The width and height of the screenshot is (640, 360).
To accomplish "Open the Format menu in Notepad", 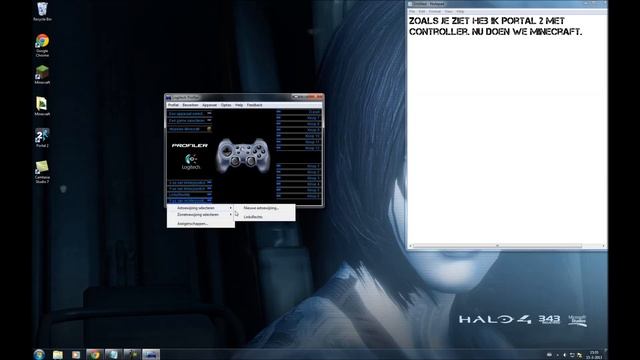I will click(x=435, y=11).
